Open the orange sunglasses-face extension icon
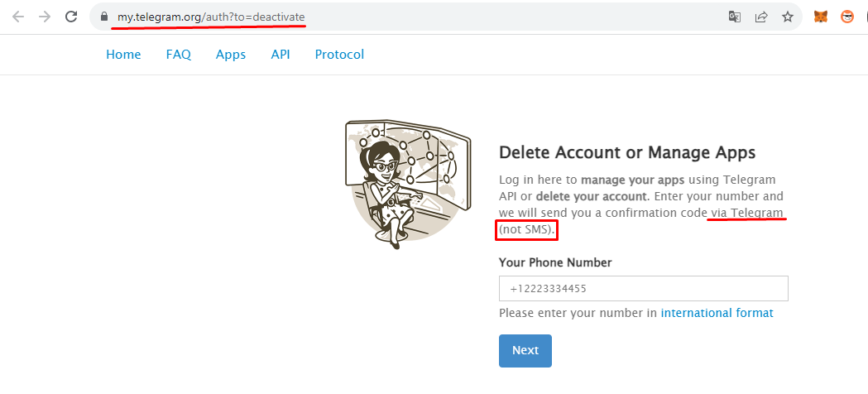Image resolution: width=868 pixels, height=394 pixels. click(x=847, y=17)
